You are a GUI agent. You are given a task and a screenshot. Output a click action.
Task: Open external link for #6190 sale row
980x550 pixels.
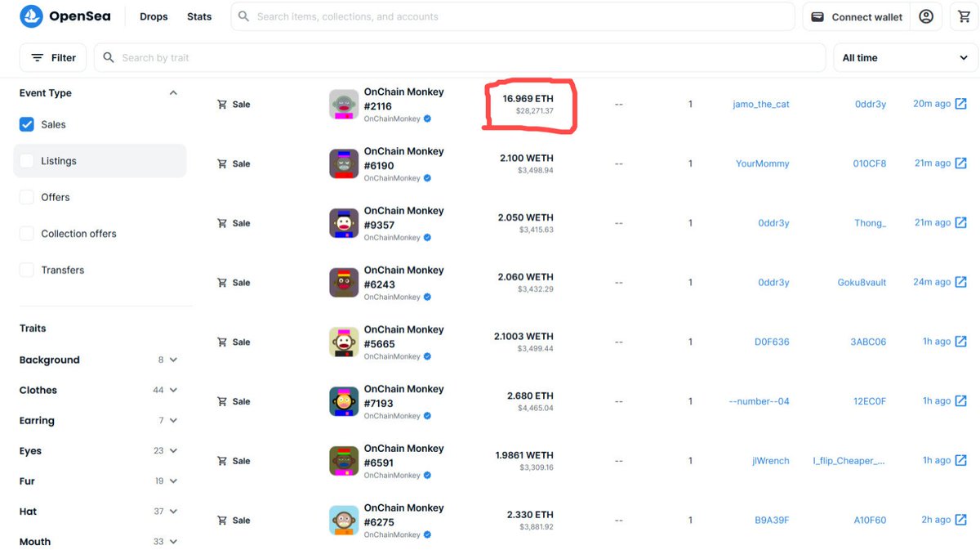pos(961,163)
